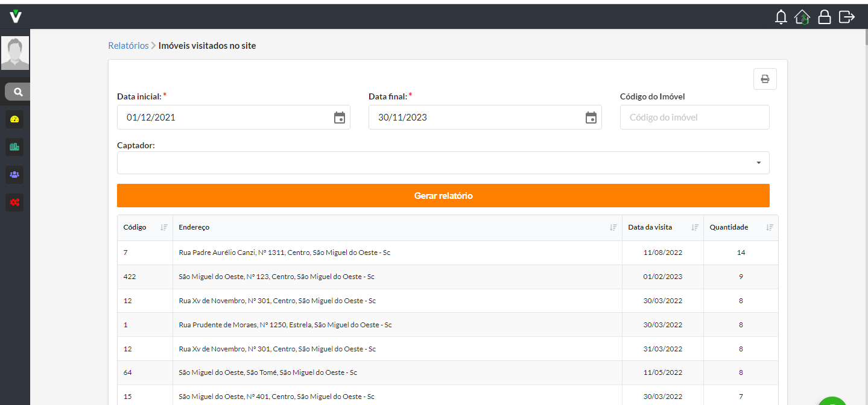Open the sidebar search magnifier
The image size is (868, 405).
[x=18, y=92]
